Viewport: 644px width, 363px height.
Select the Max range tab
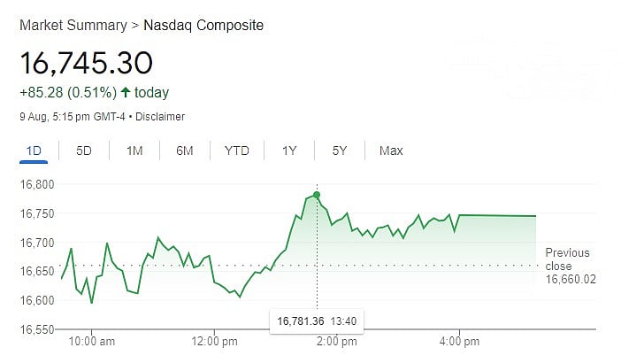click(391, 151)
